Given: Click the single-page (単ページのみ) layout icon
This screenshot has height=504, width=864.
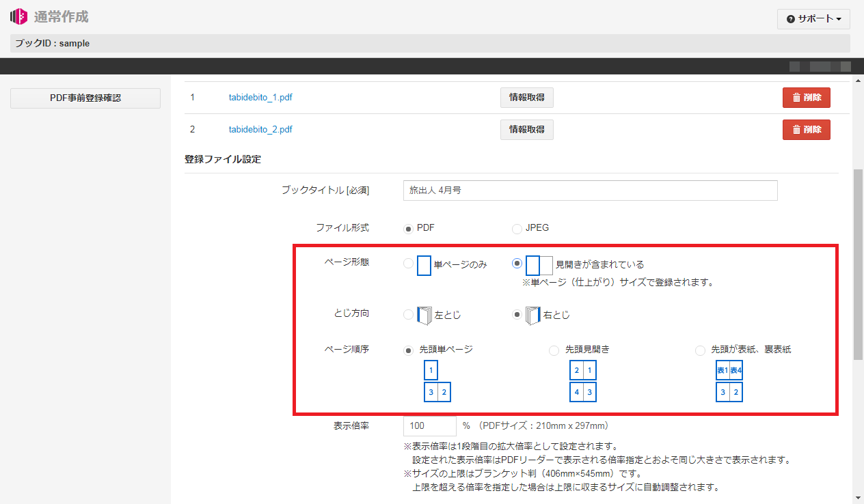Looking at the screenshot, I should [424, 265].
